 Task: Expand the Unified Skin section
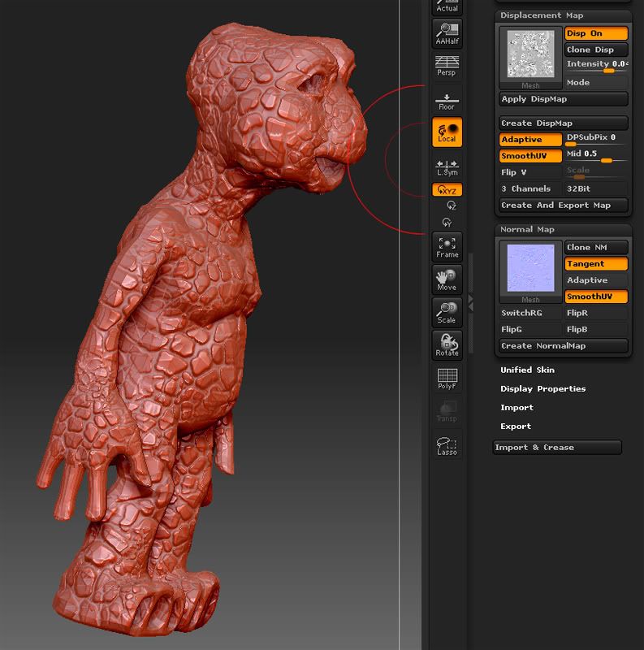click(x=527, y=370)
